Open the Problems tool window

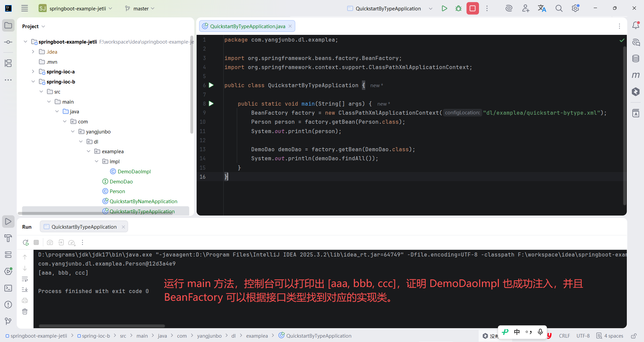click(8, 304)
